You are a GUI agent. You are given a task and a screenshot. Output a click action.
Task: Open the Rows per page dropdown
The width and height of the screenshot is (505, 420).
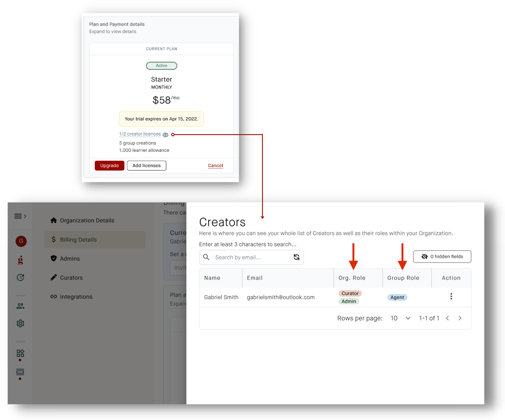[x=400, y=318]
